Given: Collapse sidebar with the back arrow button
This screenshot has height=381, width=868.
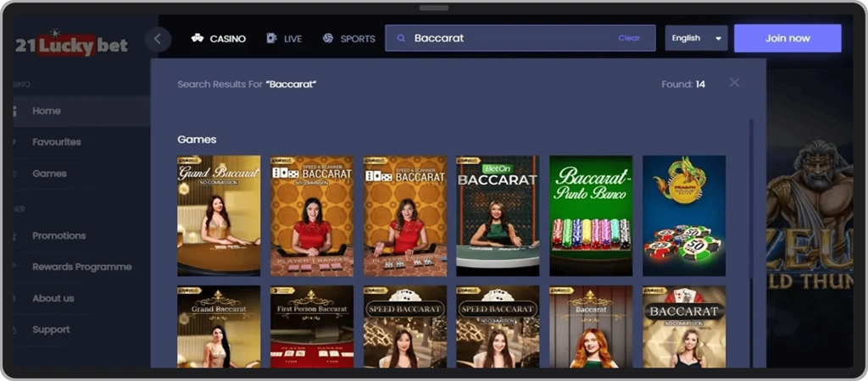Looking at the screenshot, I should [158, 39].
